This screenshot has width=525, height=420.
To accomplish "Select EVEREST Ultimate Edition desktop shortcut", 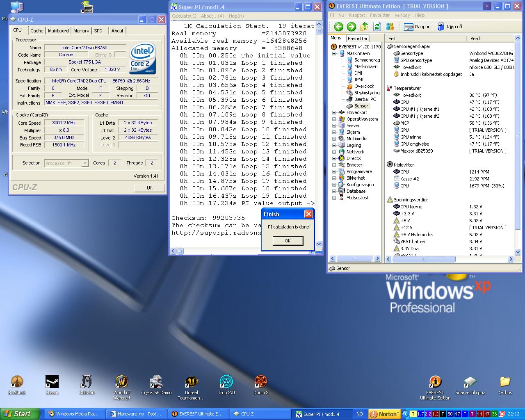I will [x=435, y=387].
